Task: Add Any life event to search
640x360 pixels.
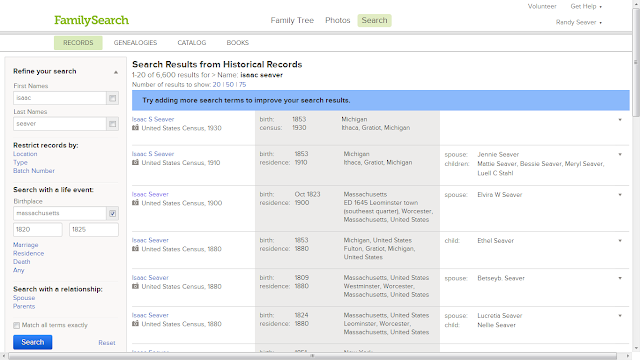Action: point(18,270)
